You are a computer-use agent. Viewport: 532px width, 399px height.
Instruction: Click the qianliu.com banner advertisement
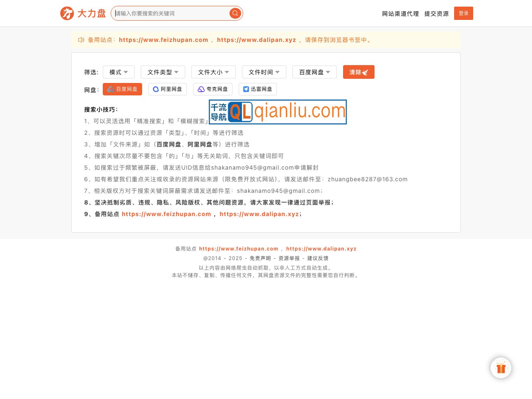point(278,112)
